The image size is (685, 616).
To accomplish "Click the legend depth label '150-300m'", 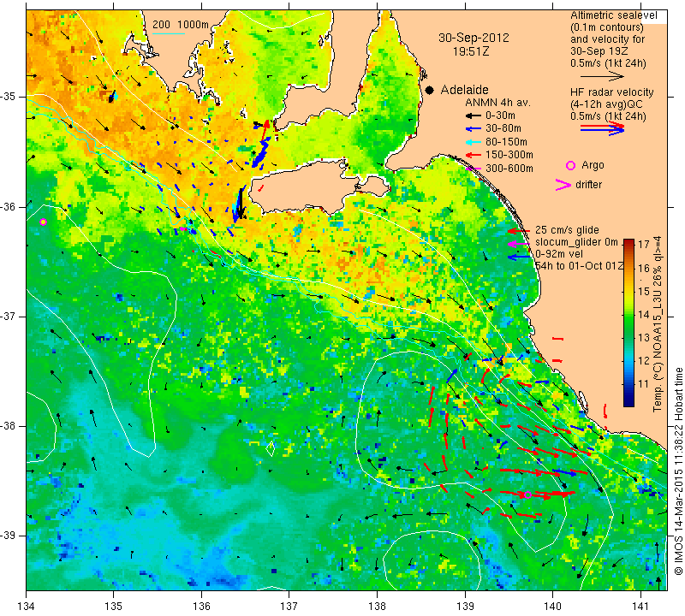I will (x=509, y=155).
